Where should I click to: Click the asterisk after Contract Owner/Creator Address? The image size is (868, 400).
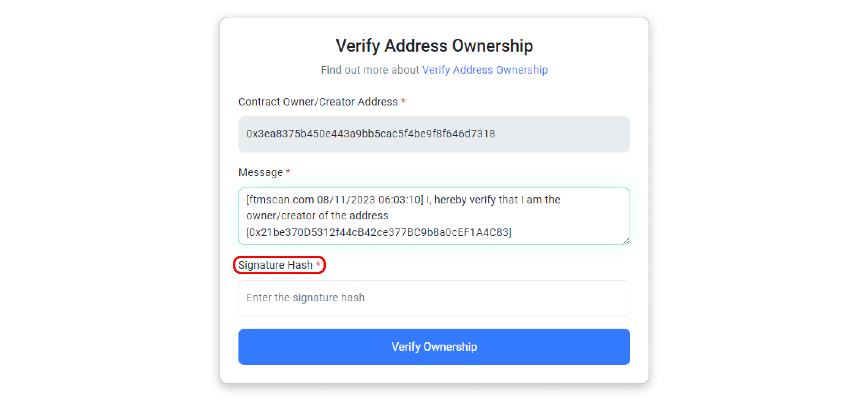(403, 101)
